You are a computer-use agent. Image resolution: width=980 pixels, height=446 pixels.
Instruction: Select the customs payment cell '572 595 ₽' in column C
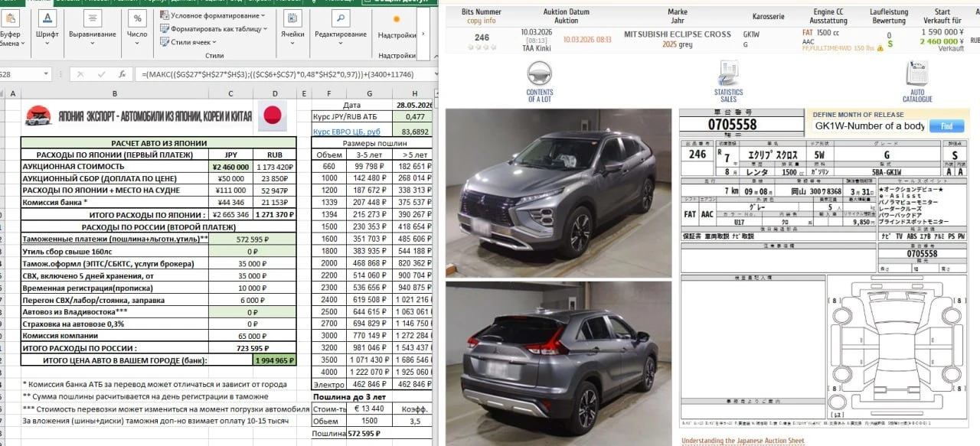[x=231, y=239]
